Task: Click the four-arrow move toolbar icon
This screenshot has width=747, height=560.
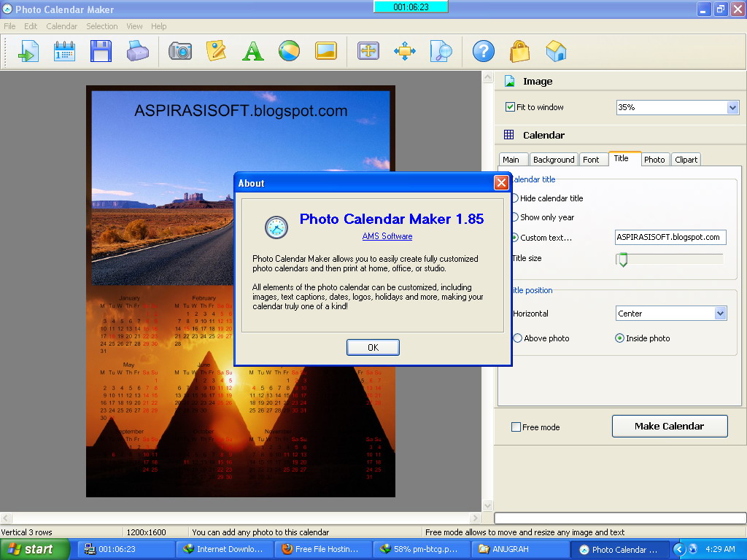Action: [404, 52]
